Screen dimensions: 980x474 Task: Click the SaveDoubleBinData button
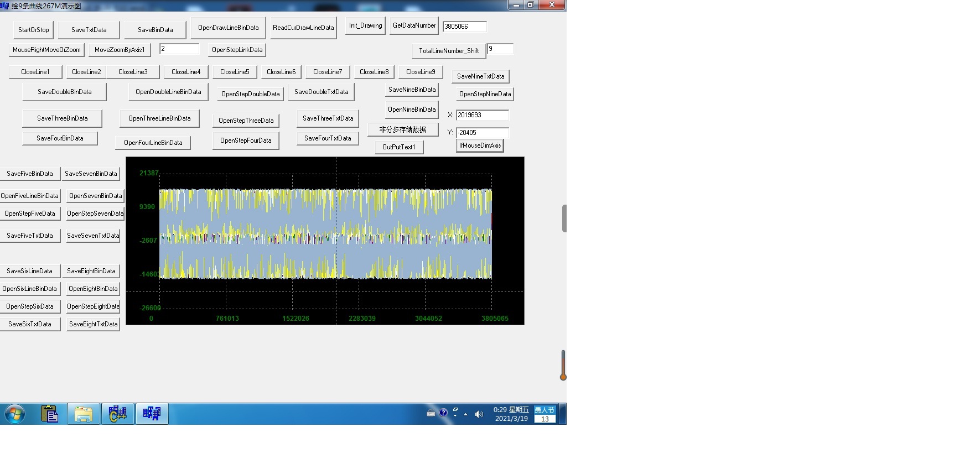[x=65, y=92]
